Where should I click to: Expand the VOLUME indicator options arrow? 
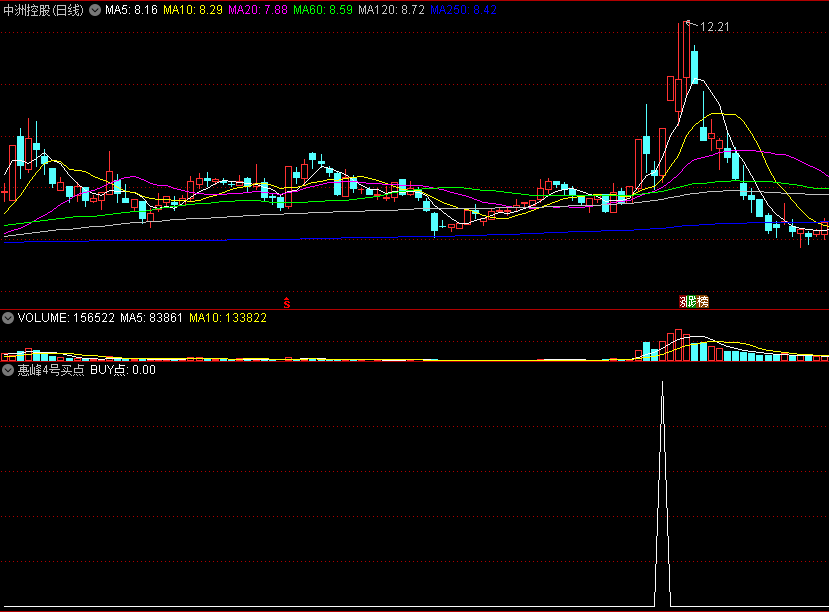[8, 318]
